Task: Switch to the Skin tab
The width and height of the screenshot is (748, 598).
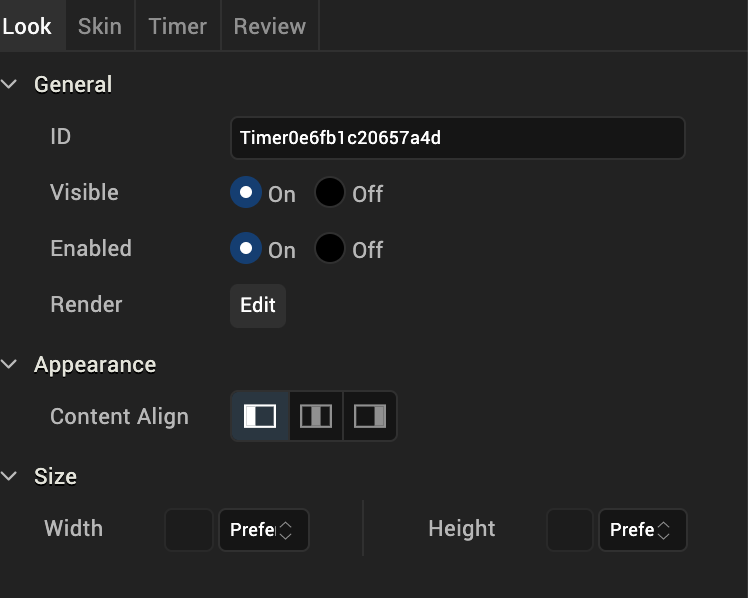Action: pyautogui.click(x=100, y=26)
